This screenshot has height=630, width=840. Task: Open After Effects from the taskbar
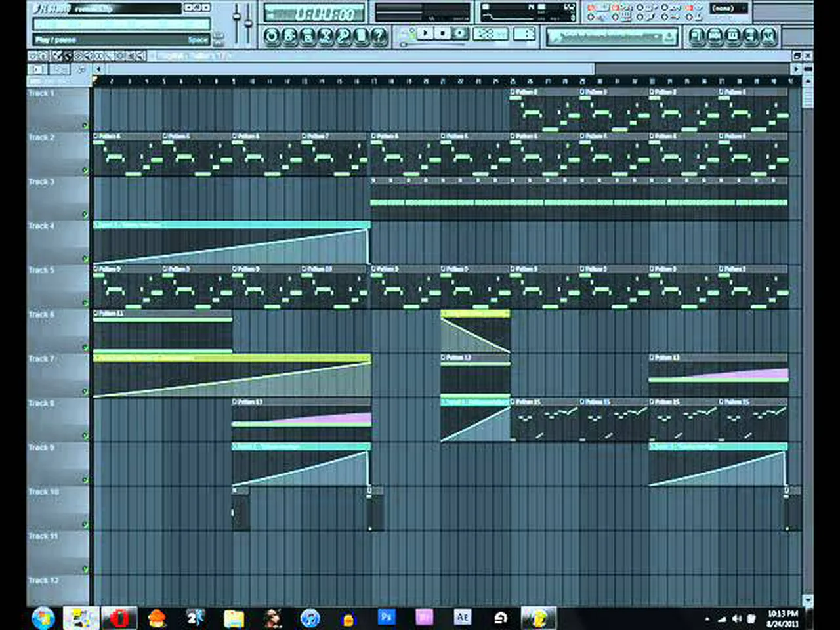tap(463, 617)
